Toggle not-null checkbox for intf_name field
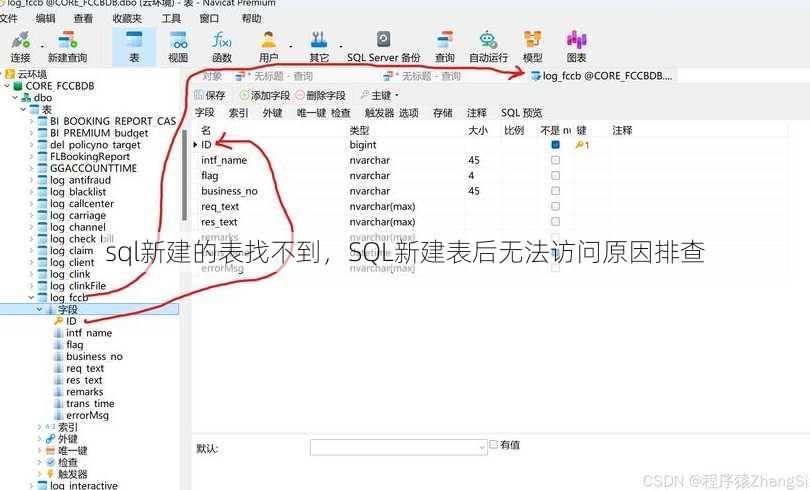Viewport: 810px width, 490px height. (555, 160)
